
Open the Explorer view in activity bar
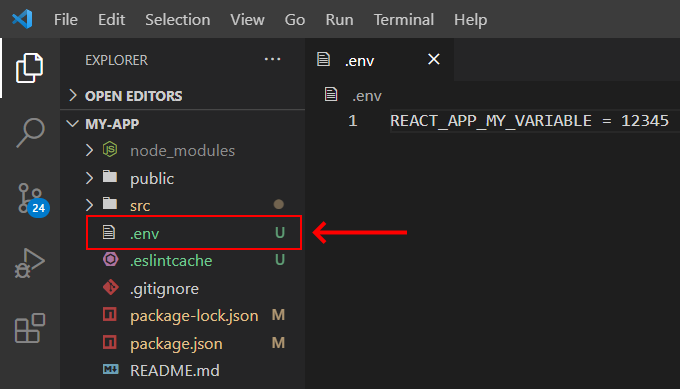pos(29,68)
